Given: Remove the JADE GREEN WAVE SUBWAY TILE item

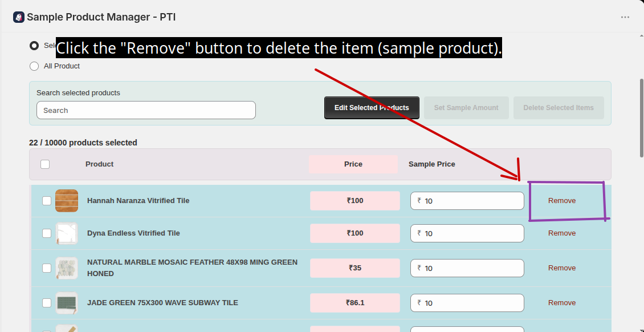Looking at the screenshot, I should 562,303.
